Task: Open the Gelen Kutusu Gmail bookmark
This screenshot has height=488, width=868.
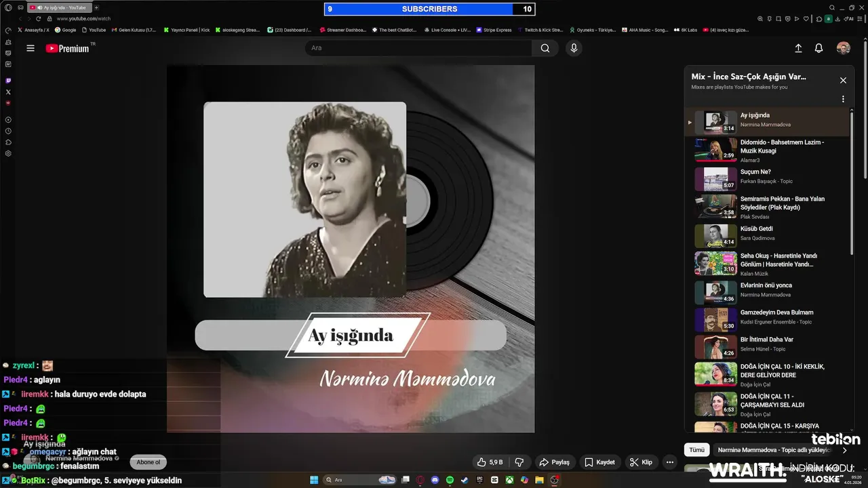Action: pos(134,30)
